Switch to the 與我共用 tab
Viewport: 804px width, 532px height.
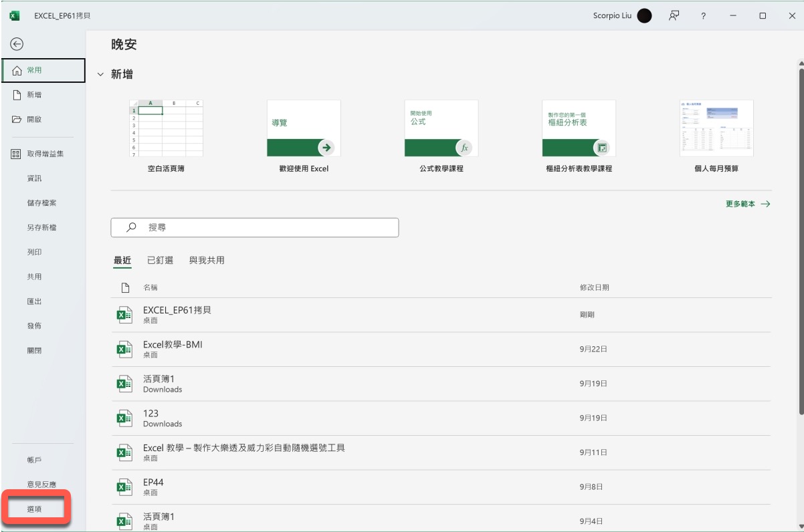[207, 261]
